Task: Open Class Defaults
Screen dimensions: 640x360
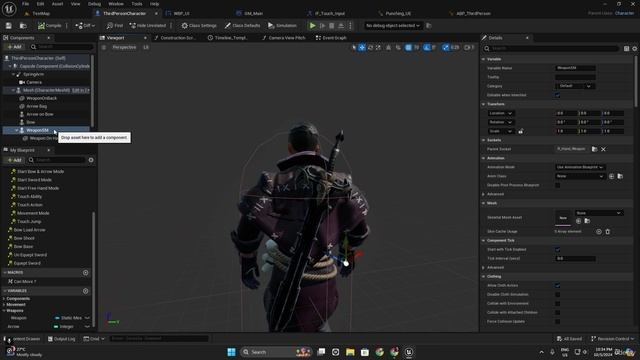Action: (x=242, y=26)
